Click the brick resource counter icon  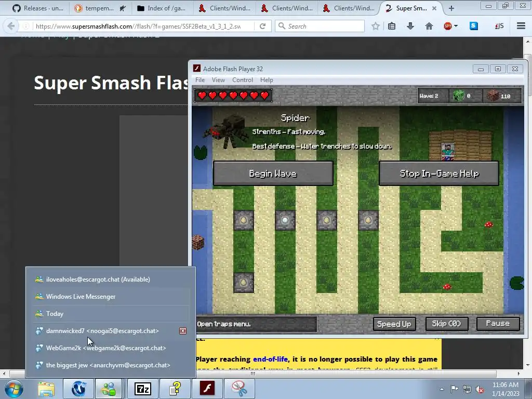pos(493,96)
